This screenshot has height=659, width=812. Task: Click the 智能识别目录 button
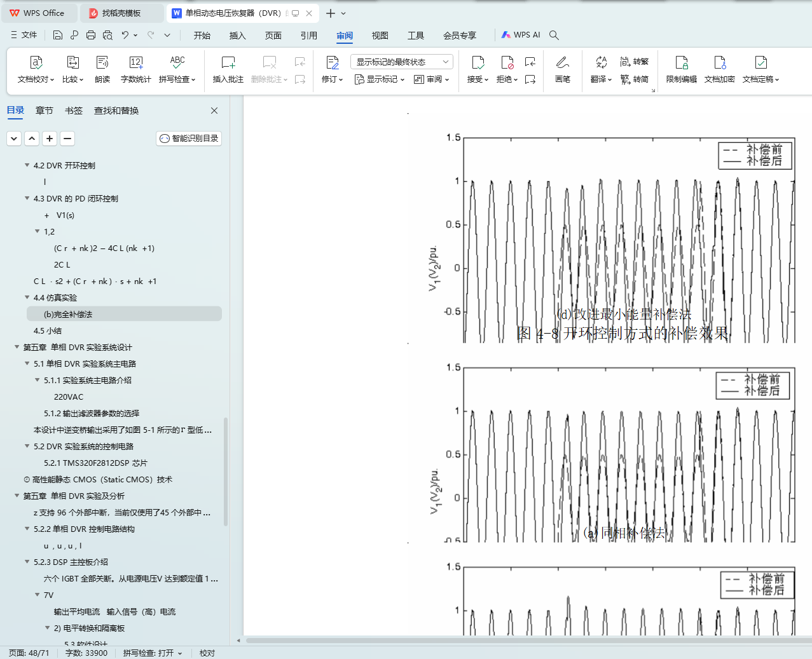click(x=189, y=139)
